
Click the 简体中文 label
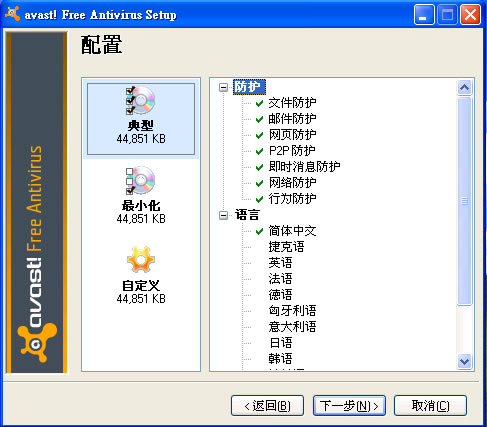[x=292, y=231]
